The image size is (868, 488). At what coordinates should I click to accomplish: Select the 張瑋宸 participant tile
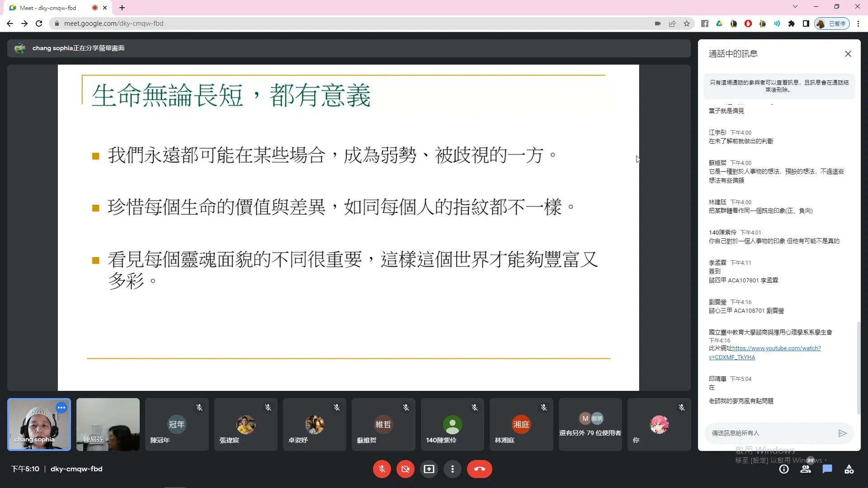[x=245, y=424]
